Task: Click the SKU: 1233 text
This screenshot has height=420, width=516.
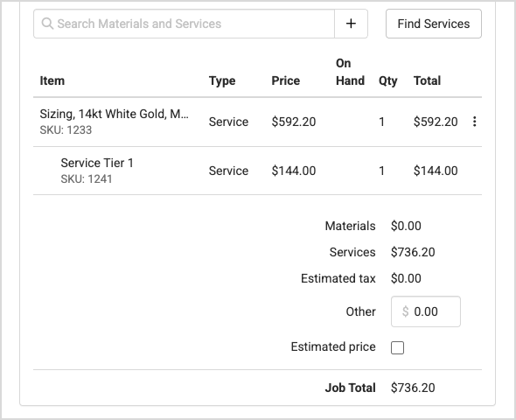Action: [x=66, y=130]
